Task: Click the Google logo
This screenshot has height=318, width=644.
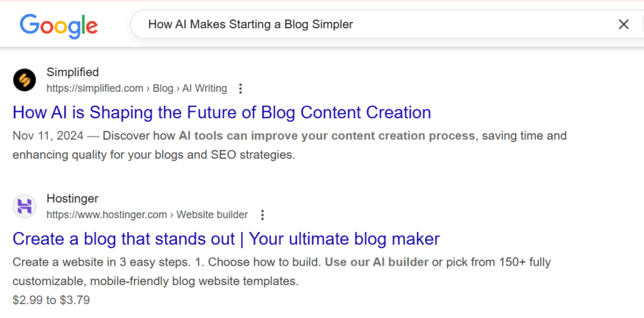Action: 58,25
